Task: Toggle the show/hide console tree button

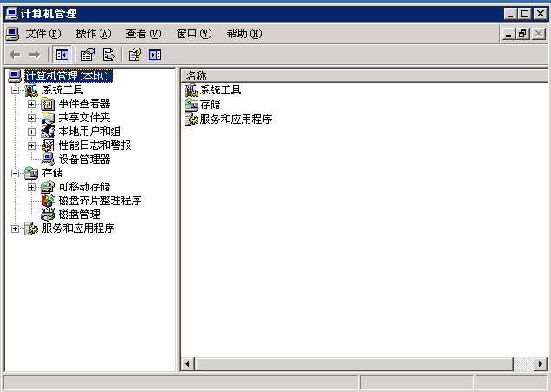Action: click(x=62, y=55)
